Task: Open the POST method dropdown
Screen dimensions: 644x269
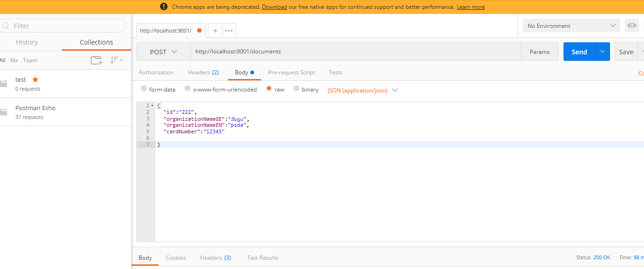Action: 163,52
